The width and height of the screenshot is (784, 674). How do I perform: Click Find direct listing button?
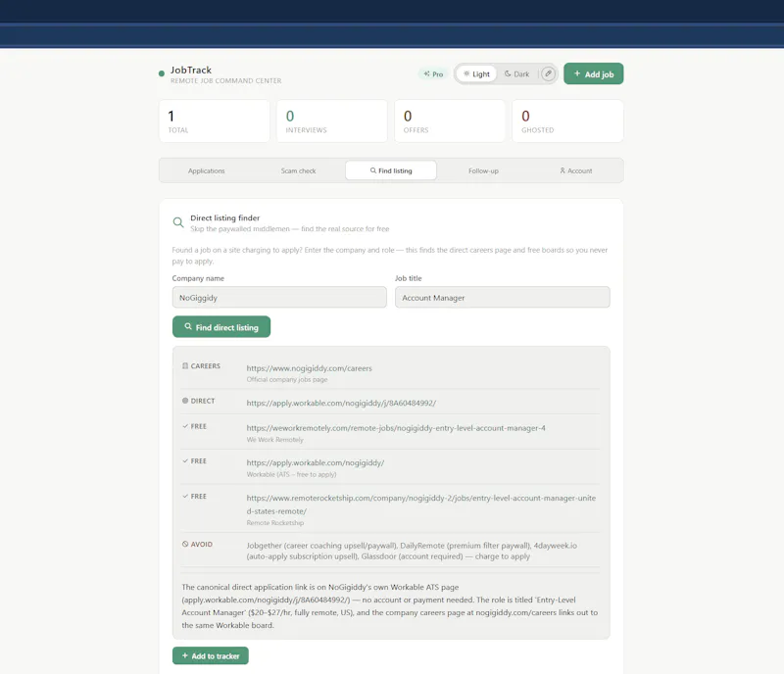coord(221,327)
